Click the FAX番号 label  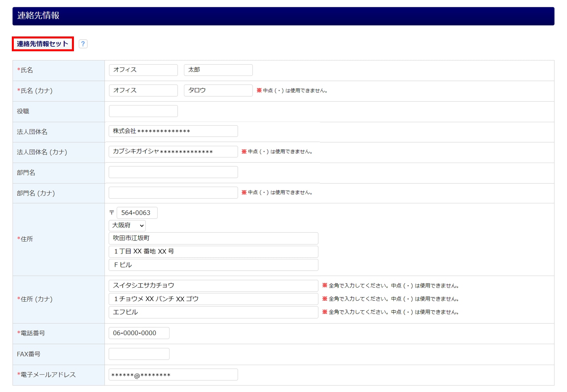click(29, 354)
